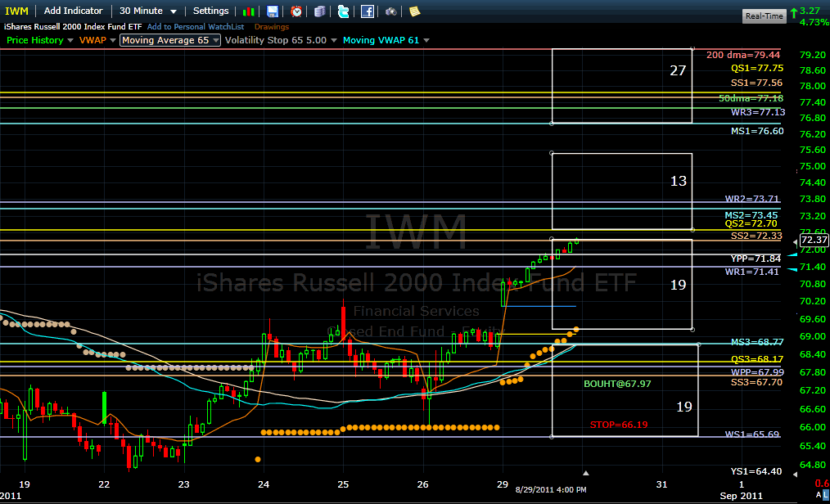The height and width of the screenshot is (504, 830).
Task: Toggle the Real-Time data button
Action: coord(764,16)
